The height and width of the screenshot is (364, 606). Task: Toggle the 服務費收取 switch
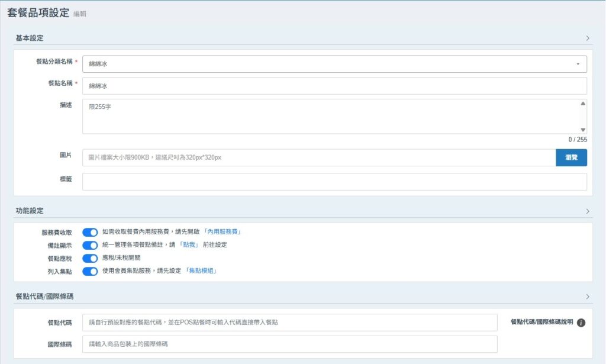pyautogui.click(x=90, y=232)
